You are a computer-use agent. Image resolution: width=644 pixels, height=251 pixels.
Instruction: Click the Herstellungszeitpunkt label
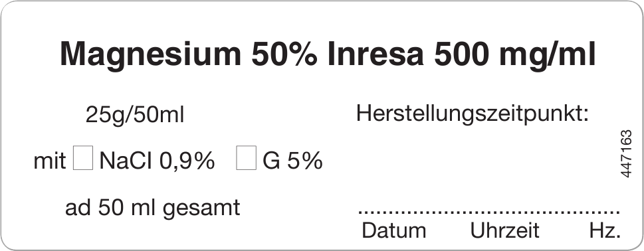(x=473, y=113)
